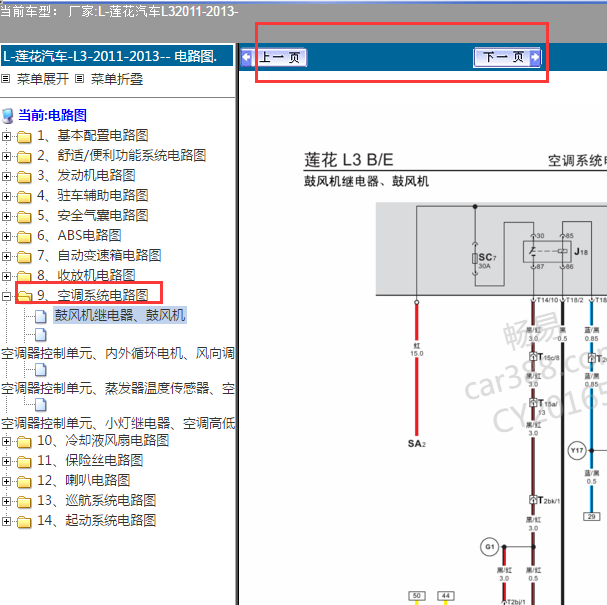Expand the 8、收放机电路图 node

(x=6, y=276)
